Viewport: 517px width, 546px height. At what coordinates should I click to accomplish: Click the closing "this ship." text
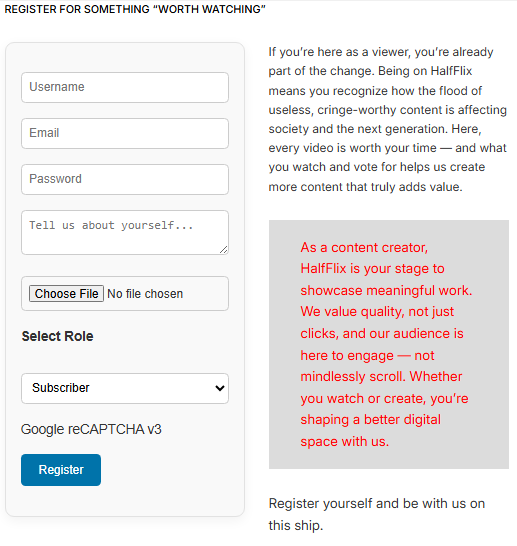click(296, 525)
